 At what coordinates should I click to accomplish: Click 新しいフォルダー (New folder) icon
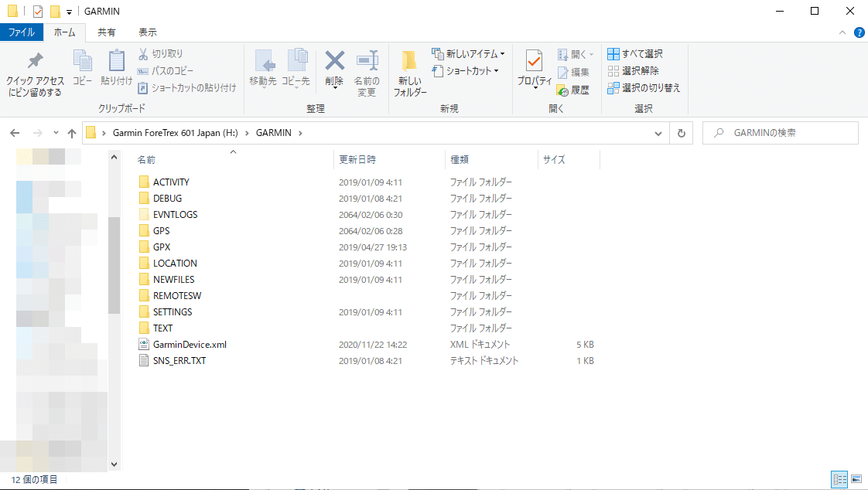[x=410, y=61]
